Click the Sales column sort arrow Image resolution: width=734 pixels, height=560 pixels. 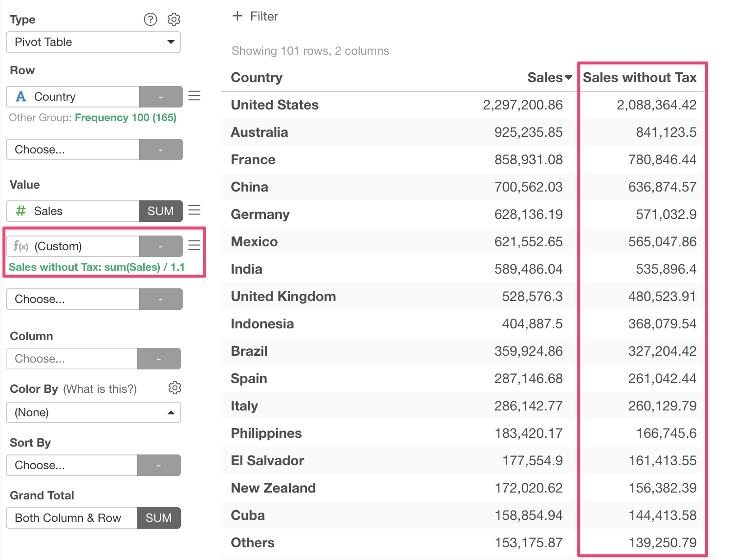tap(568, 78)
